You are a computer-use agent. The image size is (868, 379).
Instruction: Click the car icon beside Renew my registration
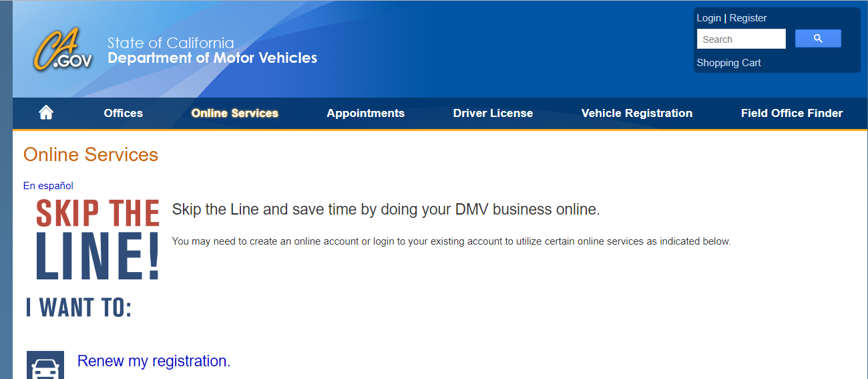45,365
